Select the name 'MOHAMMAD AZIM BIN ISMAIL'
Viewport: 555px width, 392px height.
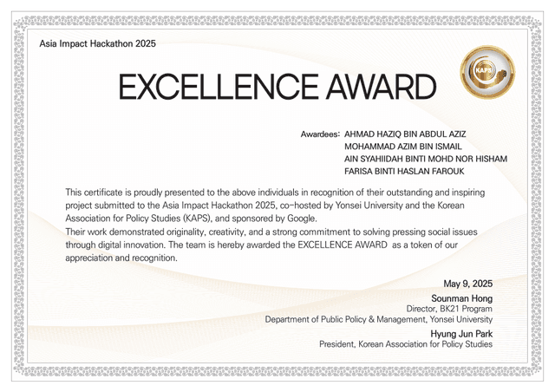click(x=403, y=147)
